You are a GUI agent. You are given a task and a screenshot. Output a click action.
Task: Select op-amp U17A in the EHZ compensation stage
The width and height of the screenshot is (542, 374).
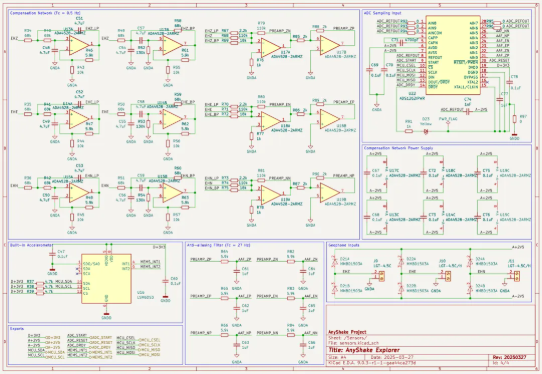pos(79,46)
